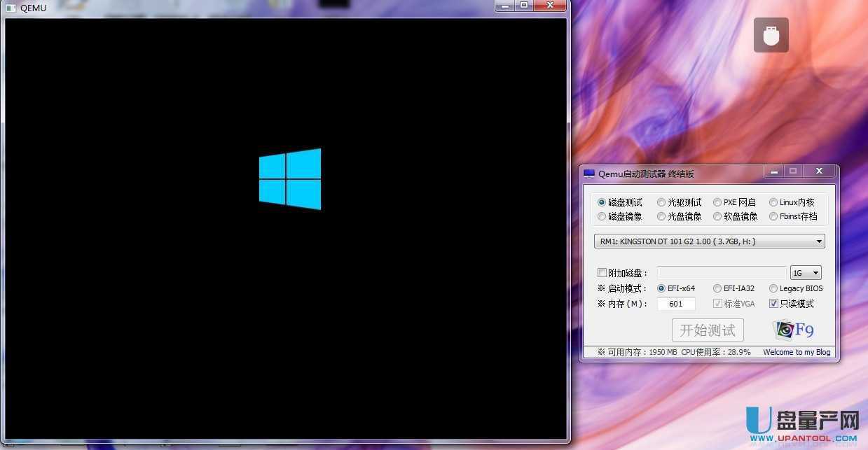
Task: Switch boot mode to EFI-IA32
Action: tap(717, 288)
